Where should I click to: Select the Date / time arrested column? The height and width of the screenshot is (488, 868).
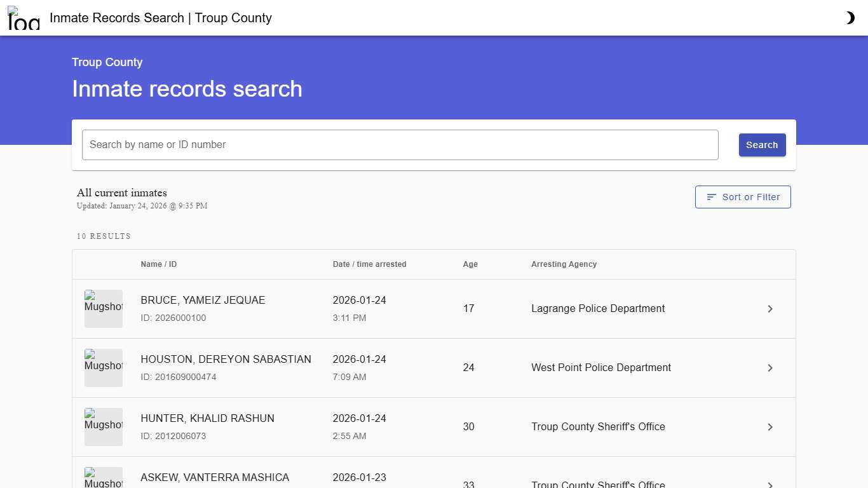pyautogui.click(x=369, y=264)
